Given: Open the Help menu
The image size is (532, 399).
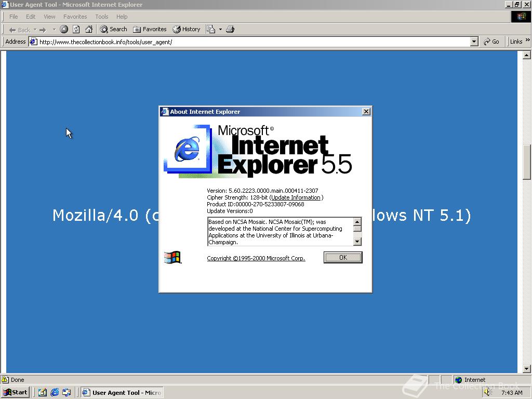Looking at the screenshot, I should [x=122, y=17].
